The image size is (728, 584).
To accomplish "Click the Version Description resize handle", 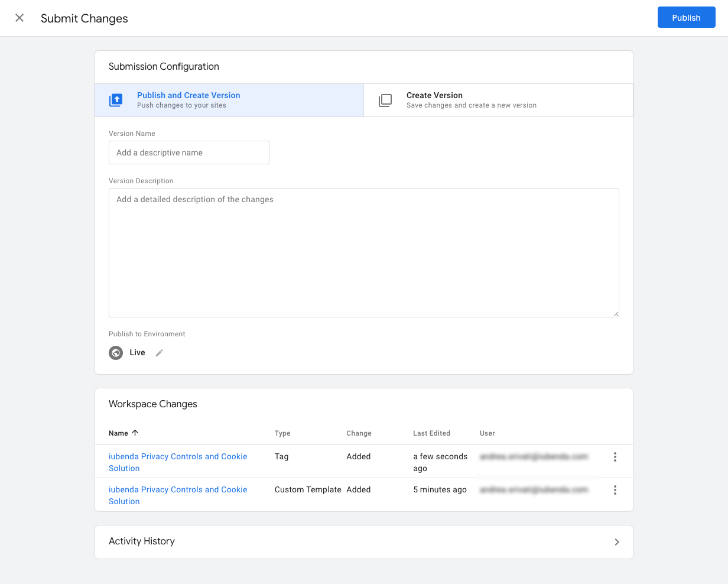I will (x=615, y=314).
